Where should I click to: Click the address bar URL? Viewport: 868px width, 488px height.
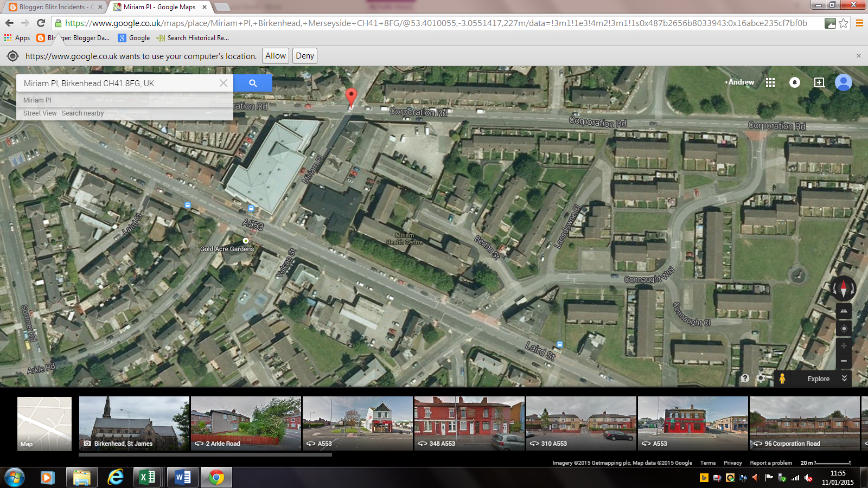pyautogui.click(x=436, y=23)
